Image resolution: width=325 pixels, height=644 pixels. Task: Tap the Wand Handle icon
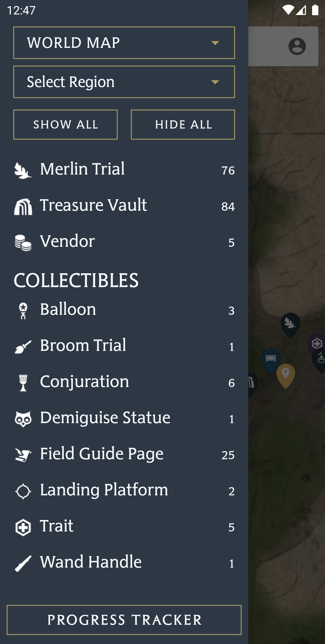point(23,564)
